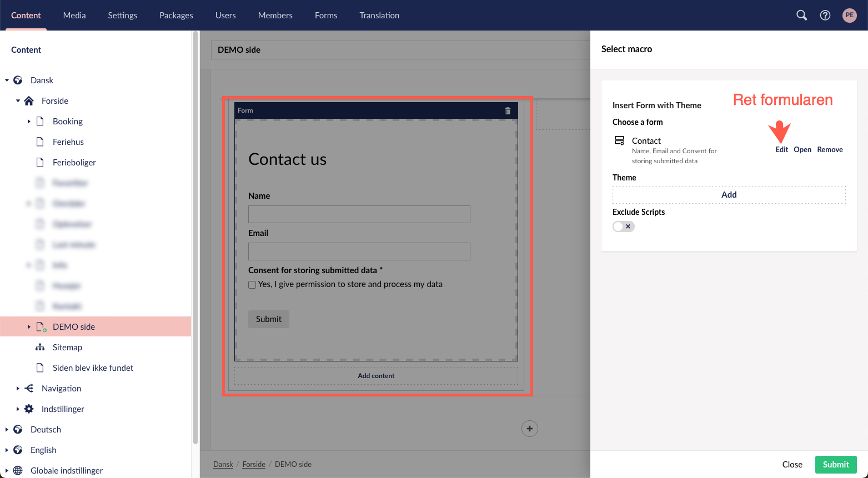Click the globe icon next to Dansk
The image size is (868, 478).
(18, 80)
